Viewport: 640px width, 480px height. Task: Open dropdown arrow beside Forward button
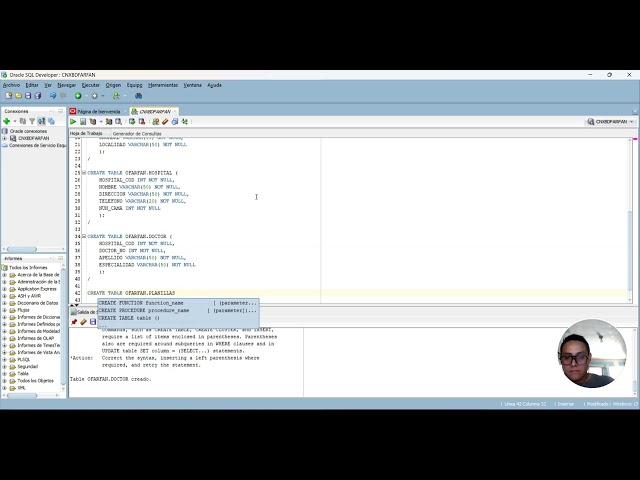click(102, 96)
